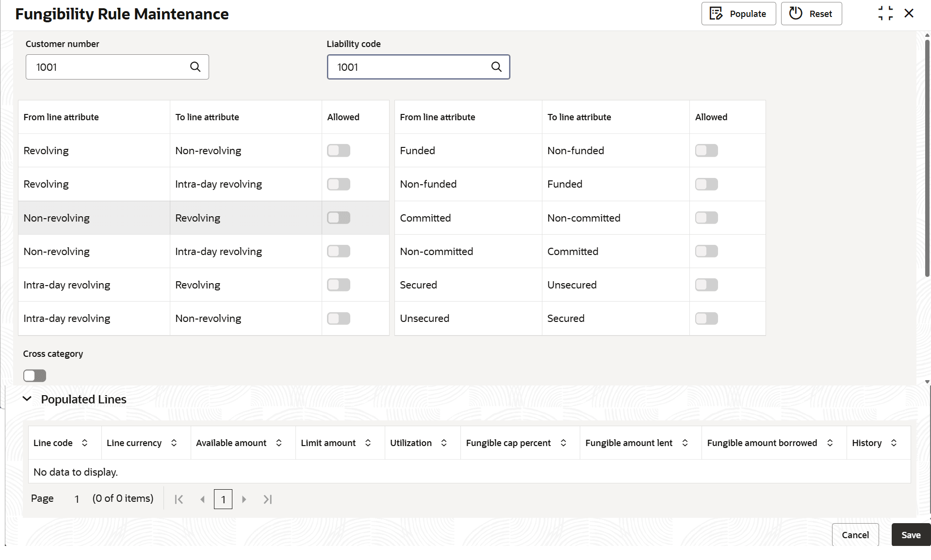
Task: Click the Customer number search icon
Action: [x=195, y=67]
